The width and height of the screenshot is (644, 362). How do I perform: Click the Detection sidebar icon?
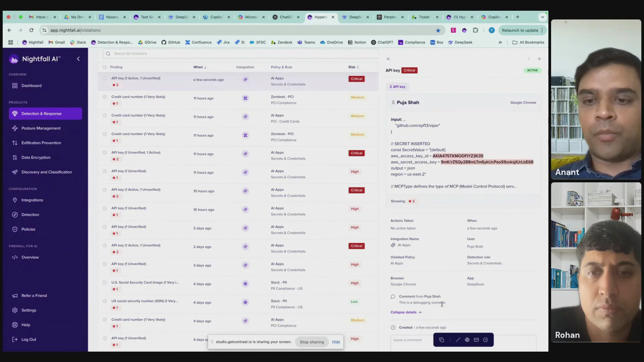click(15, 215)
